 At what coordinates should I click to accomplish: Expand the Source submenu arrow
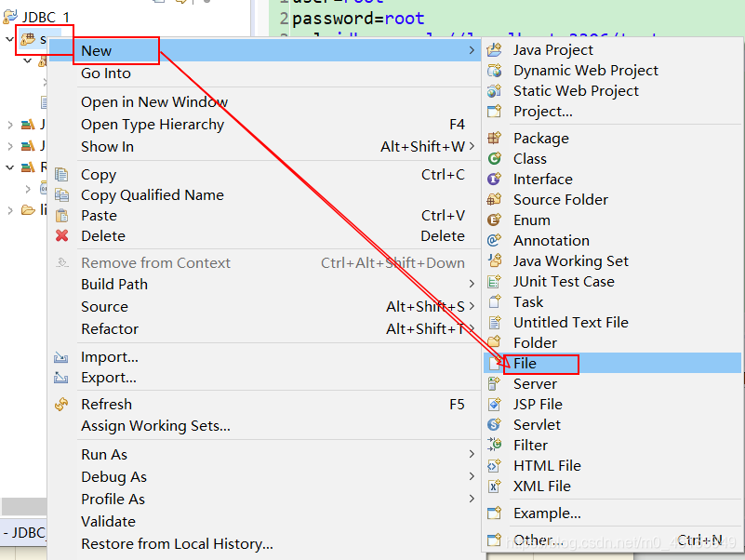coord(472,306)
